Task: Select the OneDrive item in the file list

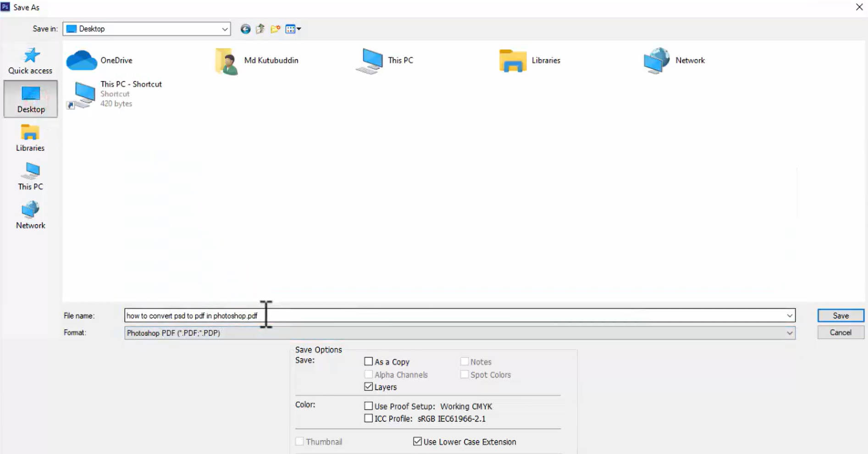Action: (100, 60)
